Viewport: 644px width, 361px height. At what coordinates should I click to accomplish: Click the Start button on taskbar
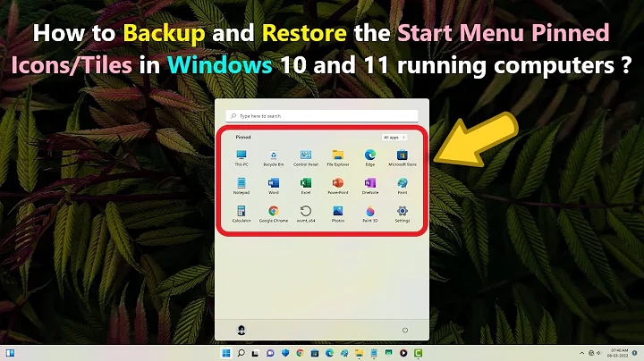pyautogui.click(x=226, y=353)
